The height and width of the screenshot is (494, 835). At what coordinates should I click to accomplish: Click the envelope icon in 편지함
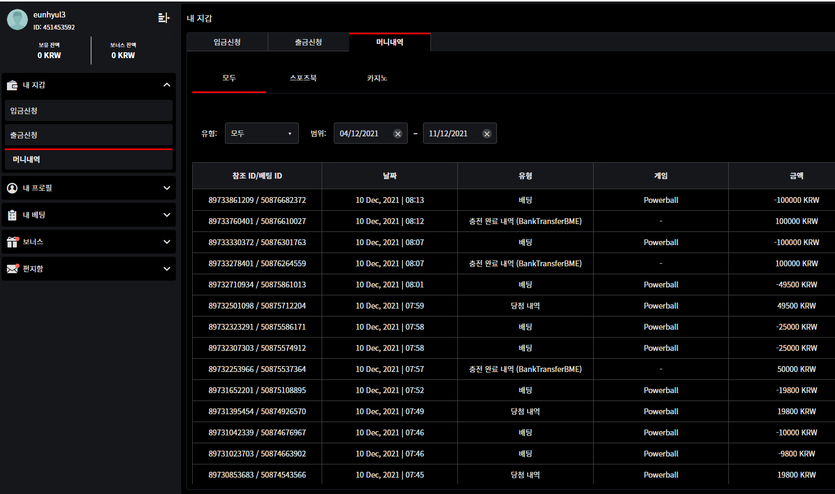click(x=12, y=269)
